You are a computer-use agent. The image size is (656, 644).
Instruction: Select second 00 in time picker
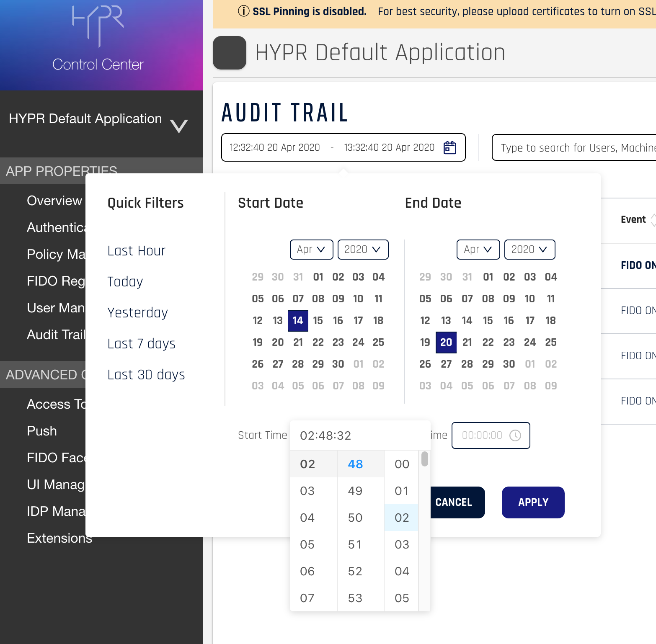pyautogui.click(x=402, y=464)
